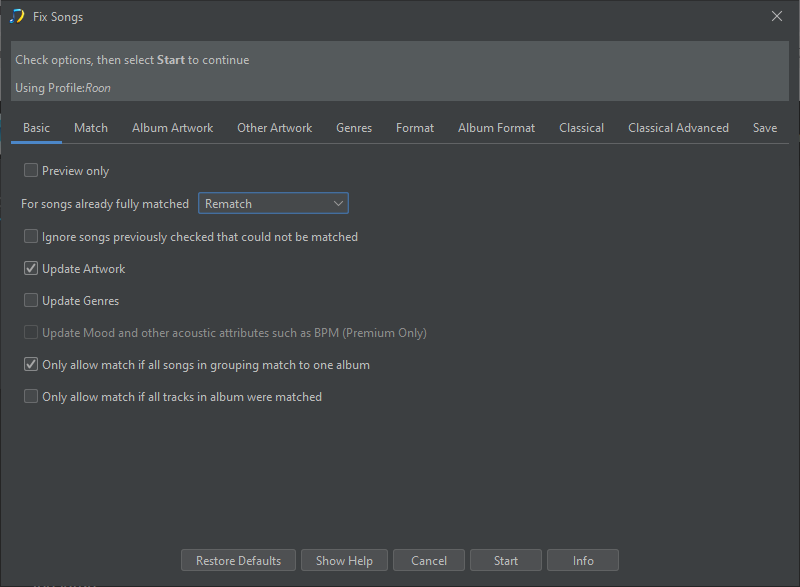Select the Genres tab
This screenshot has width=800, height=587.
354,128
